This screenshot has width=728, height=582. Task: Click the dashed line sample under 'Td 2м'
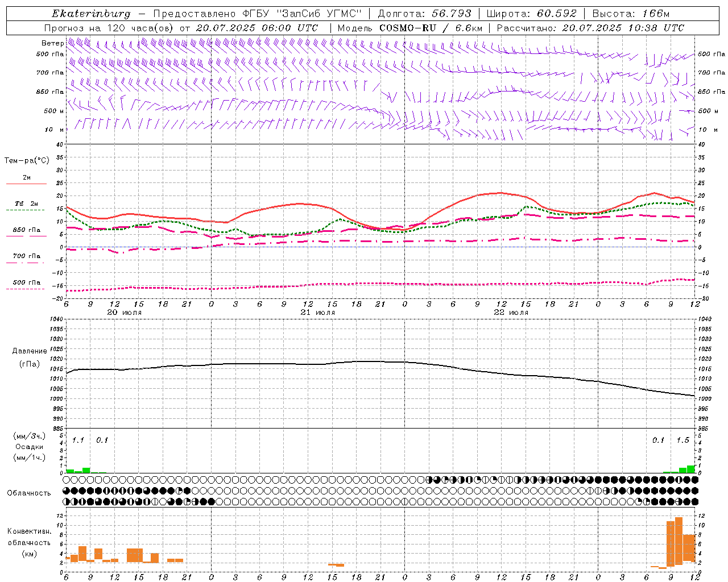click(x=25, y=210)
